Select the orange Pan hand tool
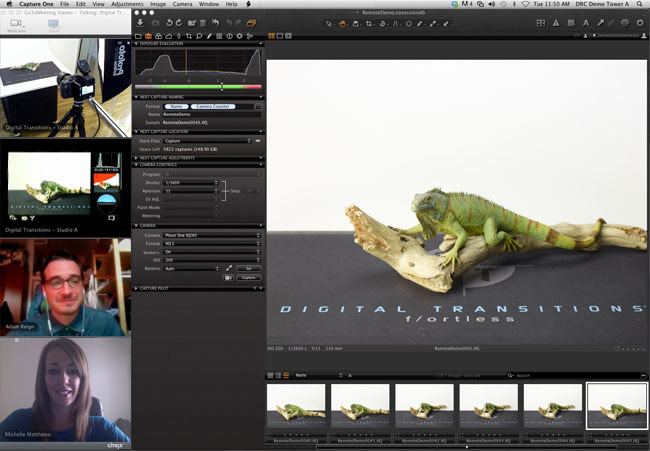The width and height of the screenshot is (650, 451). 342,24
